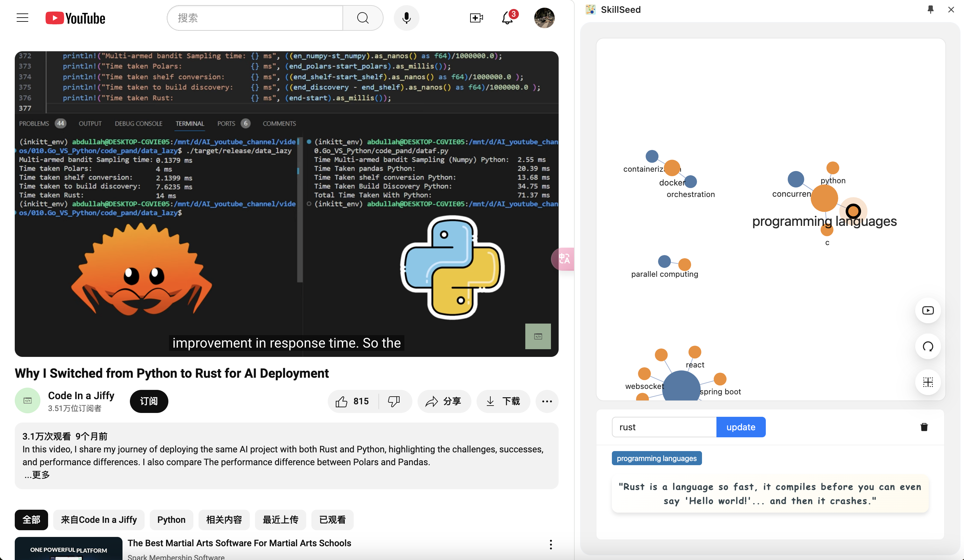Select the 最近上传 filter chip
The height and width of the screenshot is (560, 964).
click(x=280, y=520)
